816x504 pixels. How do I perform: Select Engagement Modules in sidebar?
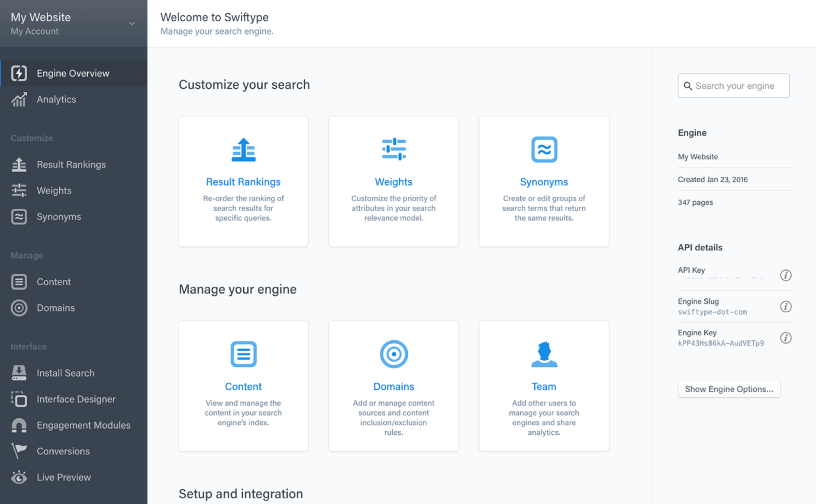83,425
